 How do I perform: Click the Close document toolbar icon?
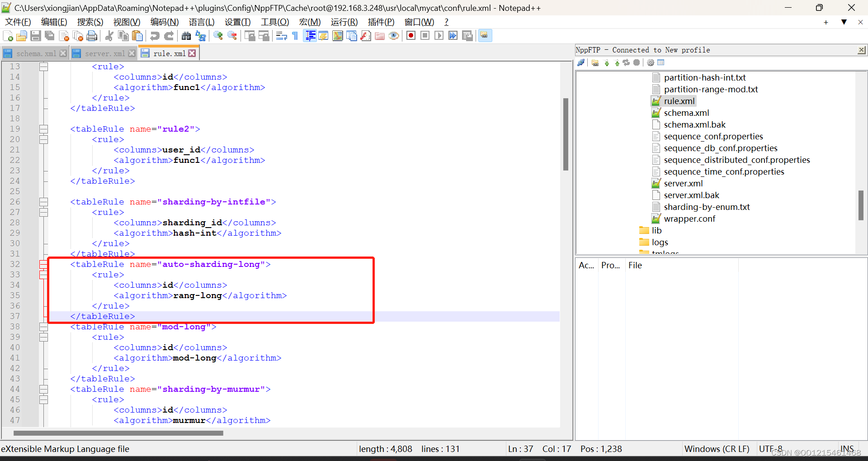[64, 36]
